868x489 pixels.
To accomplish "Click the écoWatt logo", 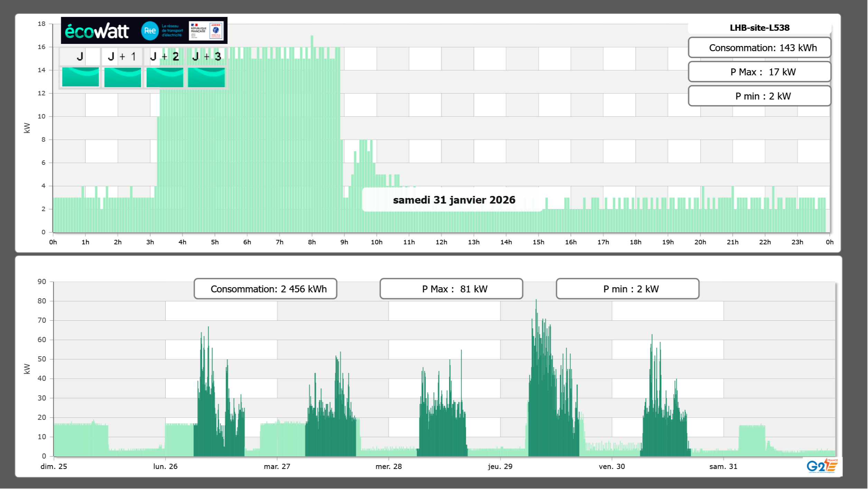I will 97,31.
